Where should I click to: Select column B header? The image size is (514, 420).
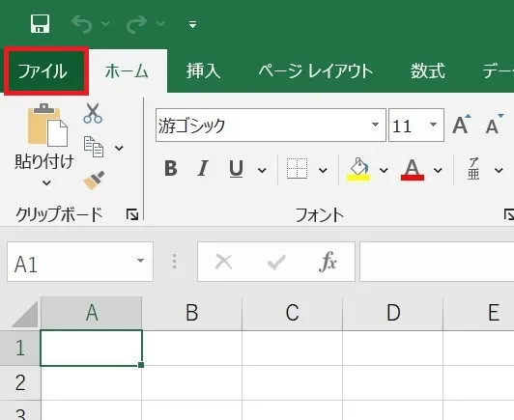click(192, 313)
